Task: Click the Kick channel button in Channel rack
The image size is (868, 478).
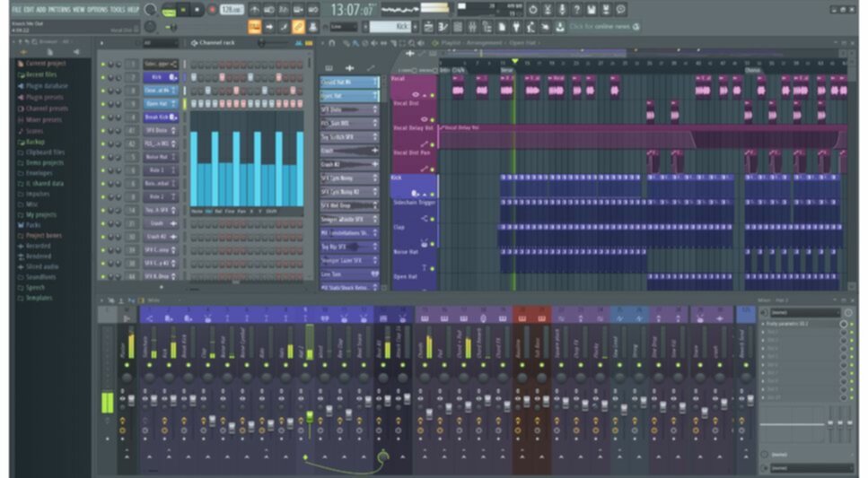Action: (155, 78)
